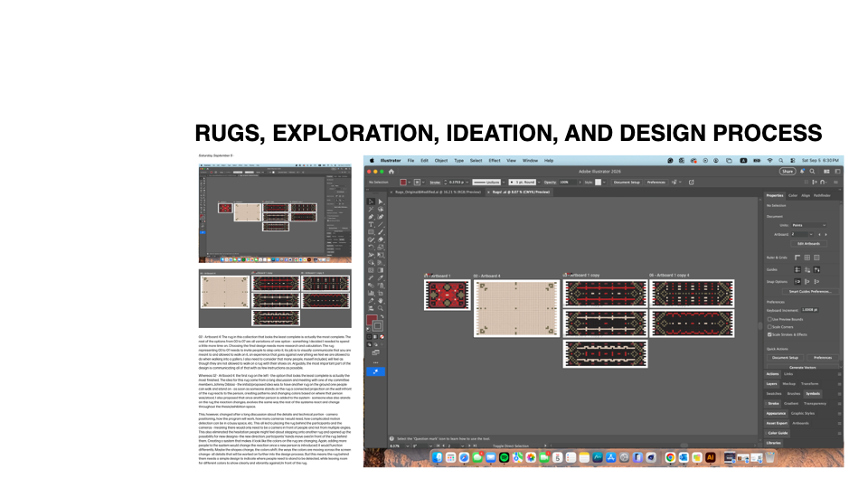Open Illustrator search magnifier icon
The height and width of the screenshot is (488, 868).
coord(812,172)
